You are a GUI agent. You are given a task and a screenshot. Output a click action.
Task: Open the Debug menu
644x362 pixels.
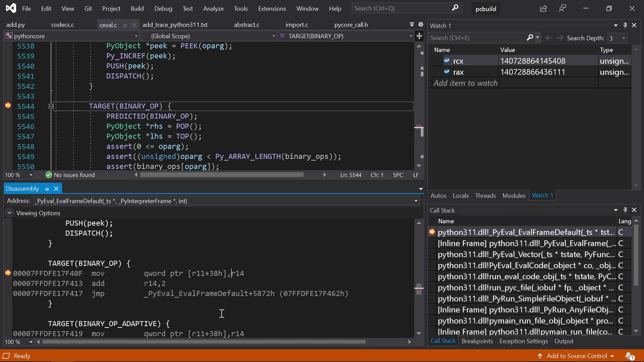coord(163,9)
